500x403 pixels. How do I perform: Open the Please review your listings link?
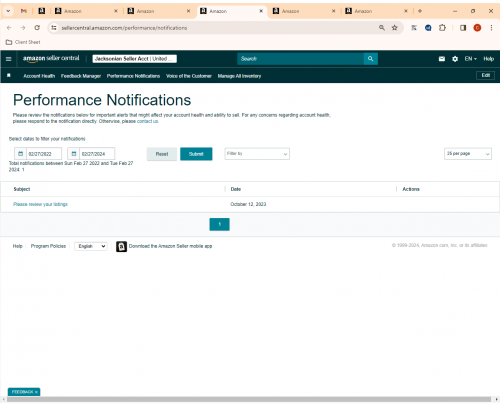[40, 204]
